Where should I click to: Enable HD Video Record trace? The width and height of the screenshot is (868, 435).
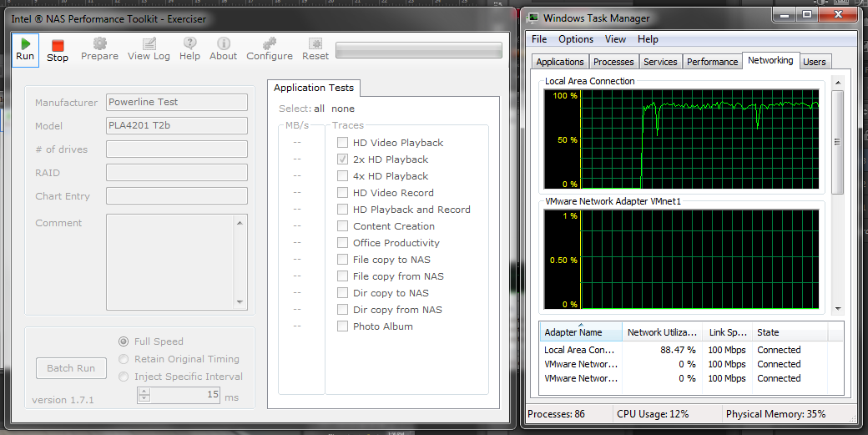tap(343, 193)
